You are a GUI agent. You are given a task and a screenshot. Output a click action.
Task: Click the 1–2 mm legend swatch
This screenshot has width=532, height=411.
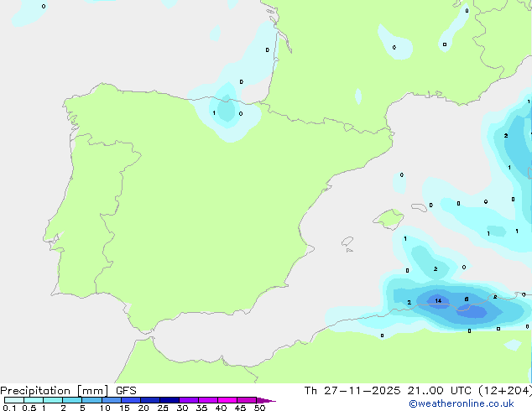(53, 400)
